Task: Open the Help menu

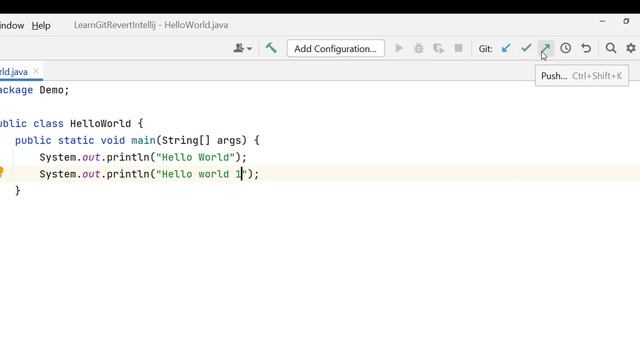Action: click(x=41, y=25)
